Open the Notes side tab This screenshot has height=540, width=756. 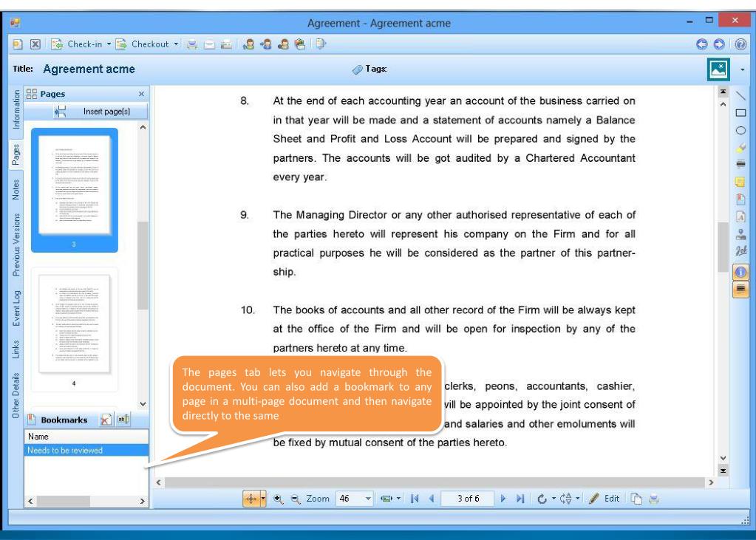point(16,190)
